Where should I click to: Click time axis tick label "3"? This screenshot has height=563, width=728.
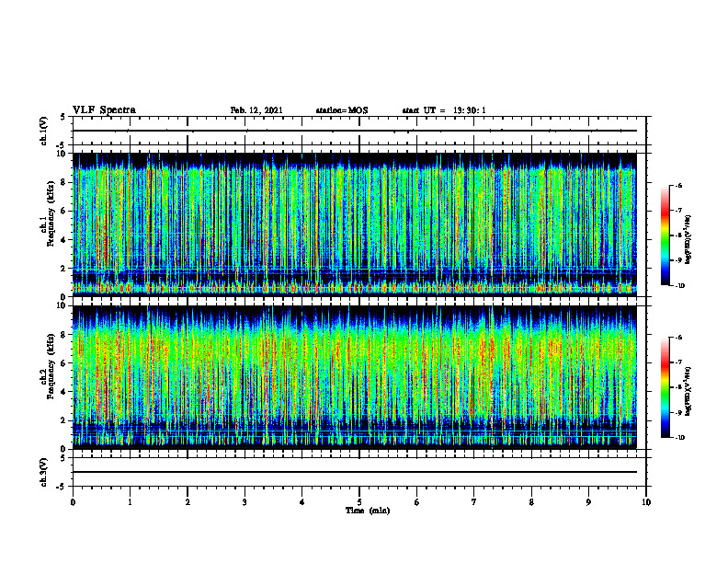tap(245, 502)
